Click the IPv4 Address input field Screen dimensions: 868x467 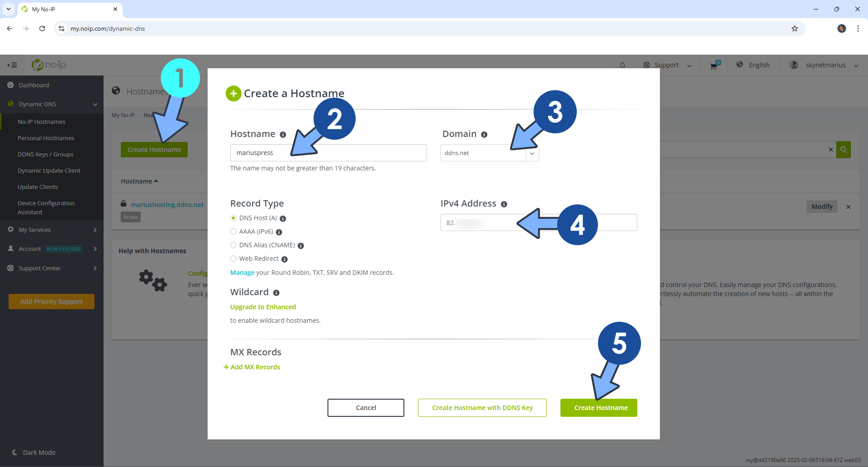click(539, 222)
